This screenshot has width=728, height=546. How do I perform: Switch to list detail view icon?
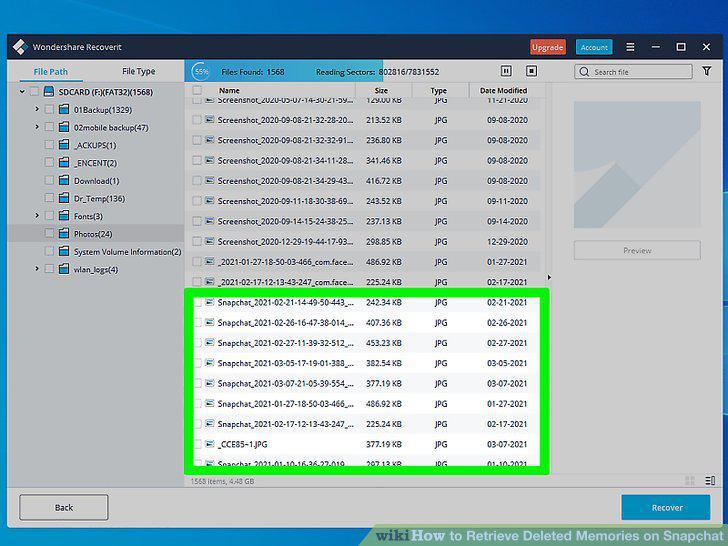pyautogui.click(x=710, y=481)
